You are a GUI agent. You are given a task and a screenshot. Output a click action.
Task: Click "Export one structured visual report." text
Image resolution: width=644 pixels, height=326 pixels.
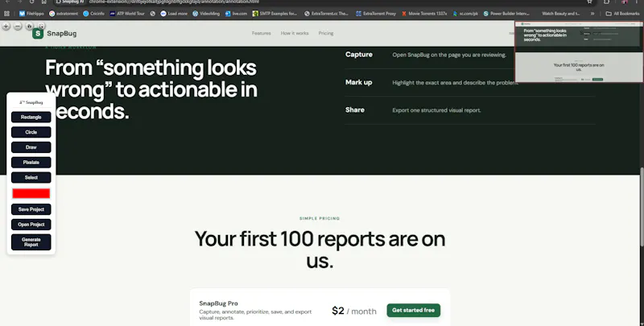pyautogui.click(x=436, y=110)
